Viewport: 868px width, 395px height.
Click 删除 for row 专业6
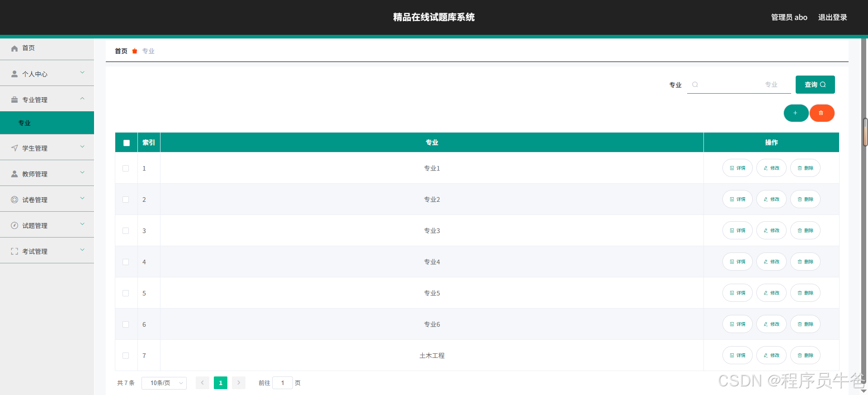point(805,324)
